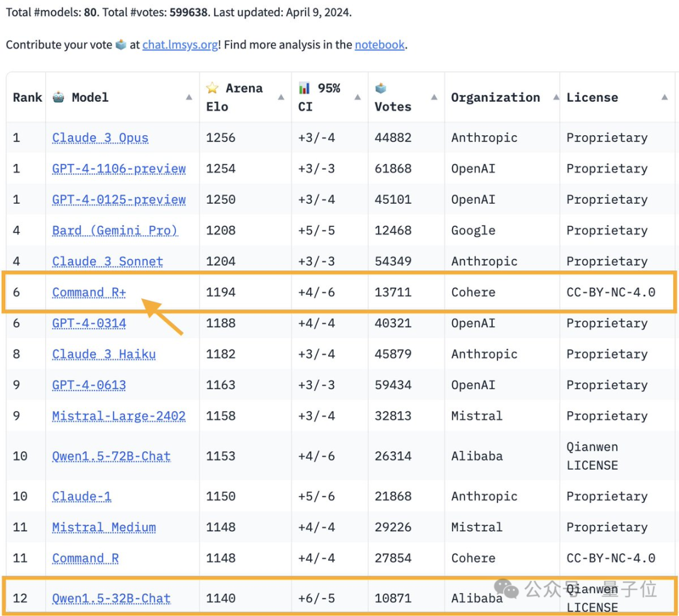Open the GPT-4-1106-preview link
Viewport: 679px width, 616px height.
click(x=119, y=168)
